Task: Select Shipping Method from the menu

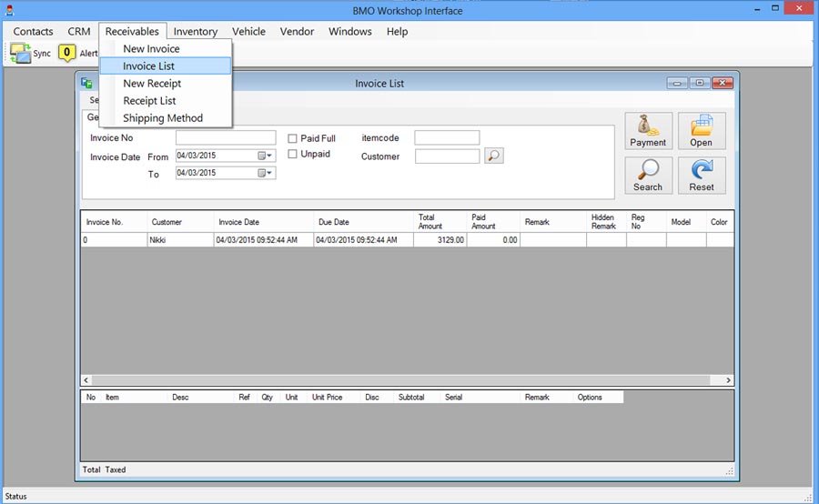Action: (165, 118)
